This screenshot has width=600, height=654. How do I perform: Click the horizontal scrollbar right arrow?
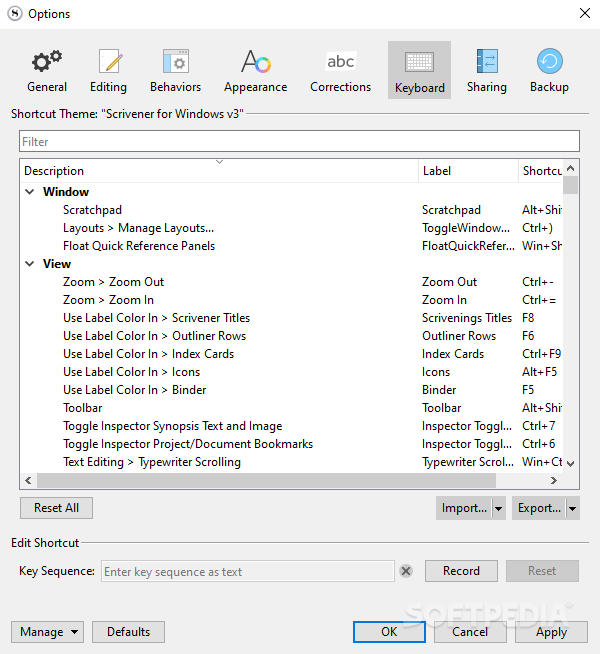(554, 480)
